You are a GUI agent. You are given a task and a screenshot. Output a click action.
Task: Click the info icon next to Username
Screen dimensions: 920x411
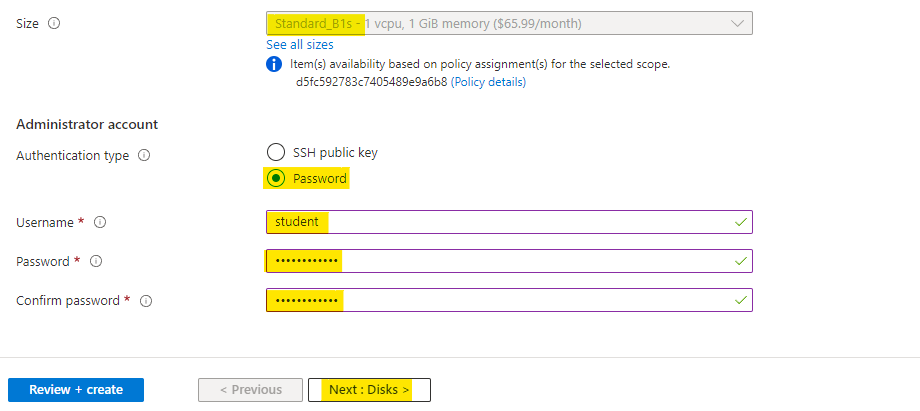pyautogui.click(x=100, y=223)
